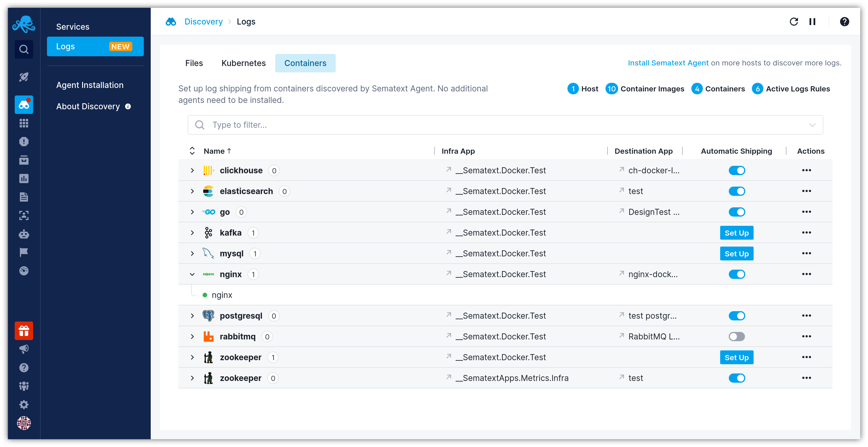
Task: Open the help question-mark icon top right
Action: click(x=844, y=22)
